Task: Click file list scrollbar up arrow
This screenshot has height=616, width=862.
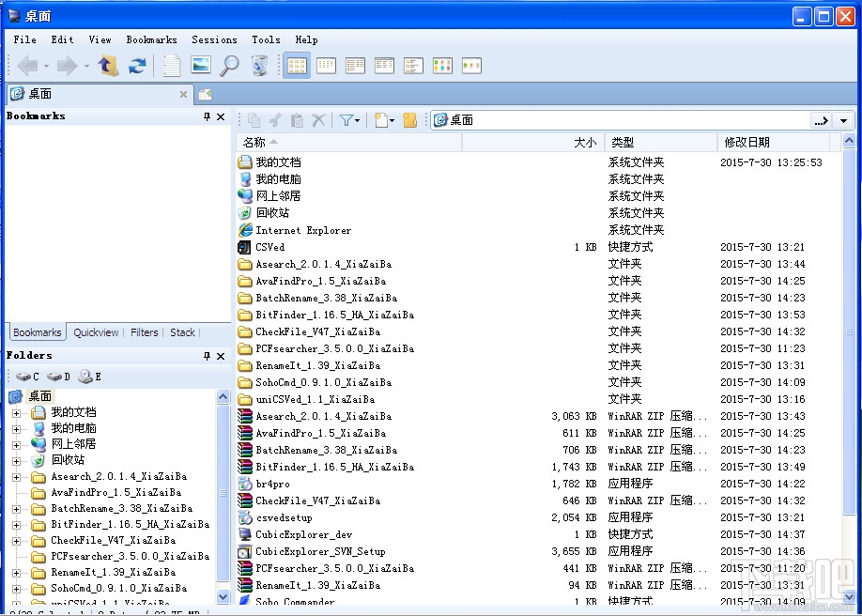Action: coord(848,141)
